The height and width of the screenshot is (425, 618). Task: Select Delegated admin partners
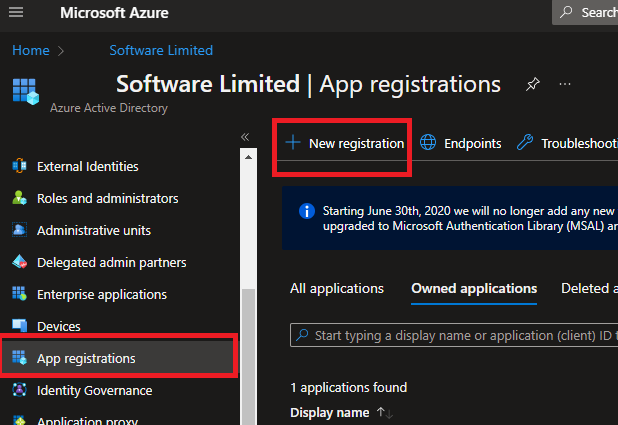pyautogui.click(x=111, y=263)
